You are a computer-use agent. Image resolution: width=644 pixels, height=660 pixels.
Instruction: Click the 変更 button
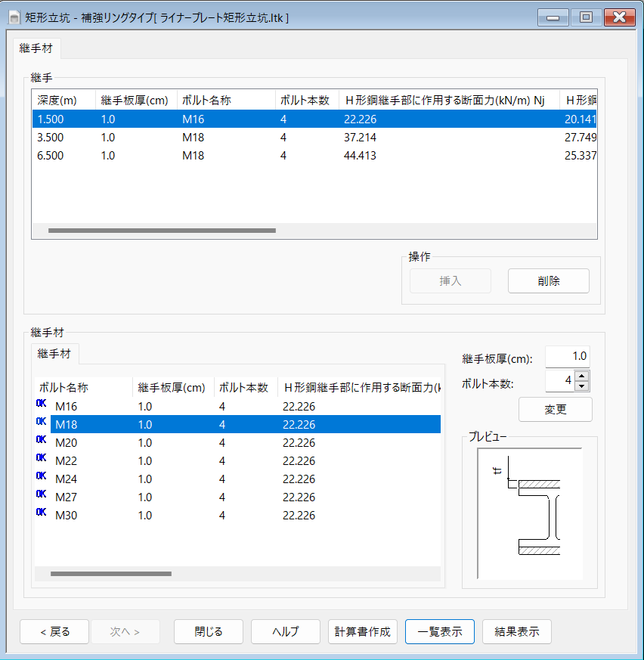coord(555,409)
